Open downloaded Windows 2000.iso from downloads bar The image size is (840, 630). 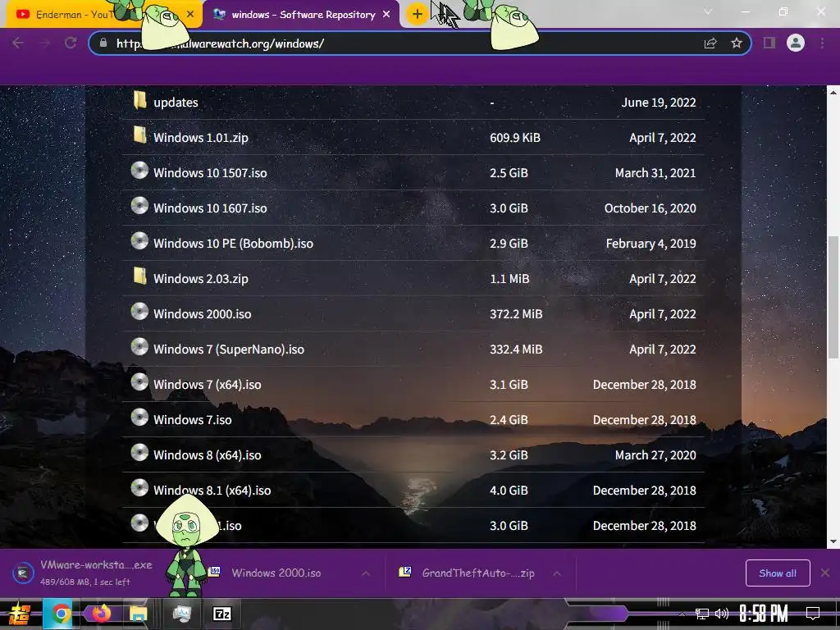pyautogui.click(x=276, y=573)
